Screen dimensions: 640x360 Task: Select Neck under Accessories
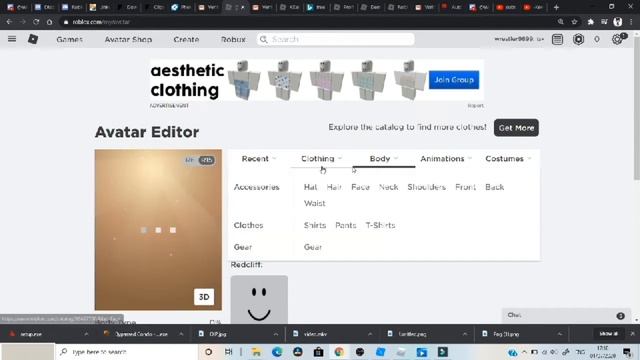click(388, 187)
